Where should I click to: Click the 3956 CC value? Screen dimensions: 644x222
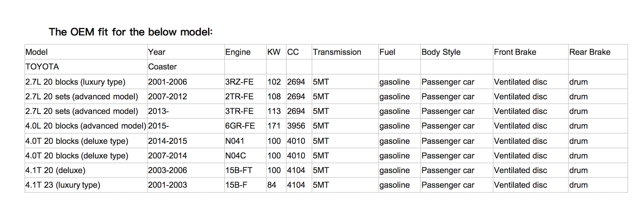pos(299,126)
